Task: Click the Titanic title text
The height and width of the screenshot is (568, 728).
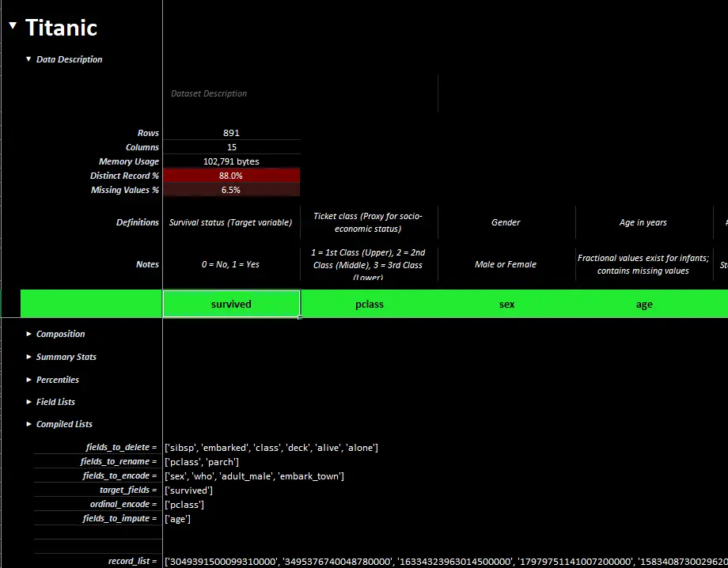Action: (x=61, y=28)
